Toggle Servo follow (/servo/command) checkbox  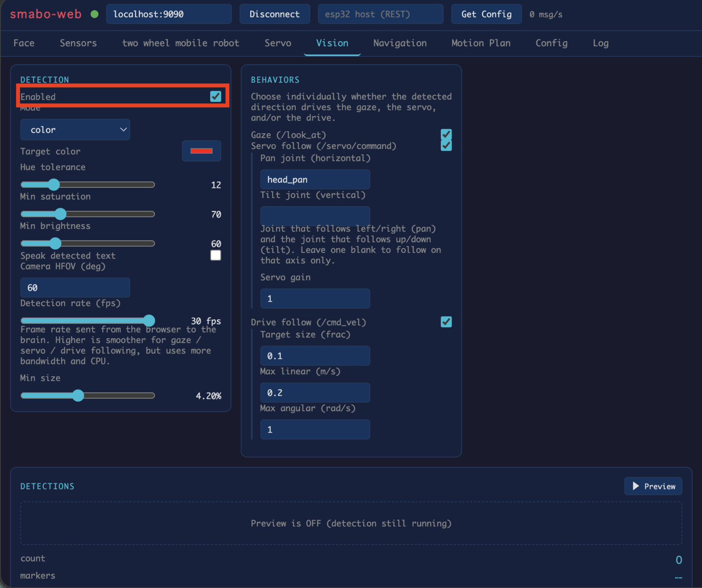point(446,145)
